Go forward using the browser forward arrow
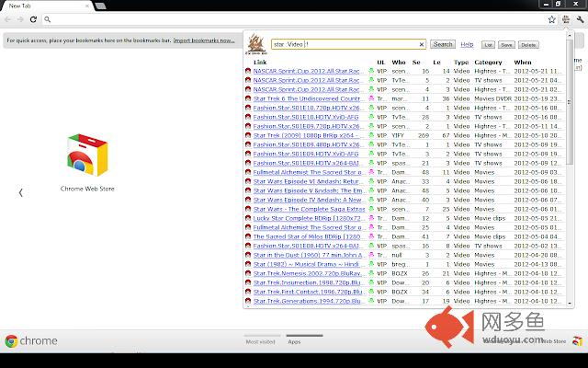This screenshot has width=588, height=368. pyautogui.click(x=20, y=19)
